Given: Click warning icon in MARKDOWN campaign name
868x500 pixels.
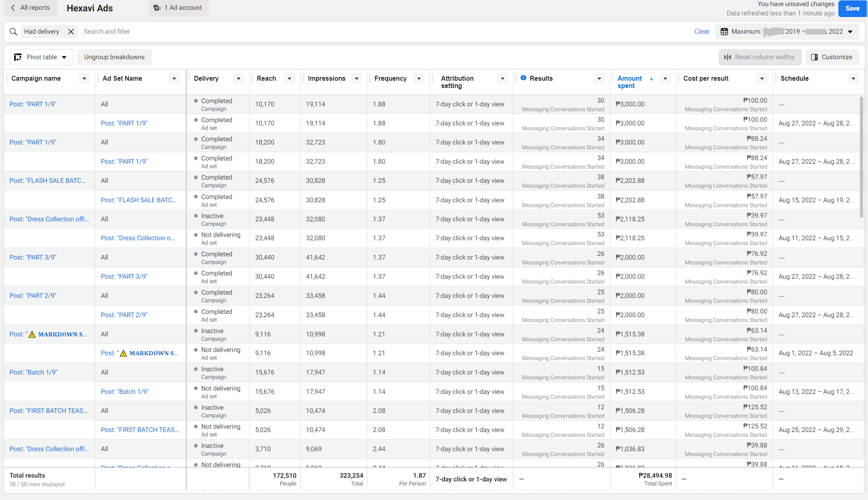Looking at the screenshot, I should [x=32, y=334].
